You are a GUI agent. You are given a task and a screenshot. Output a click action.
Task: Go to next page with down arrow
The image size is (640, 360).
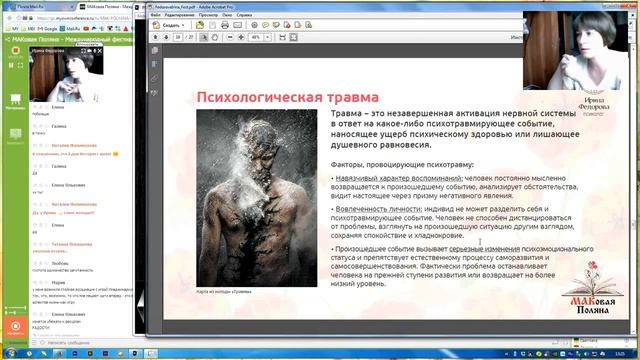pos(166,37)
